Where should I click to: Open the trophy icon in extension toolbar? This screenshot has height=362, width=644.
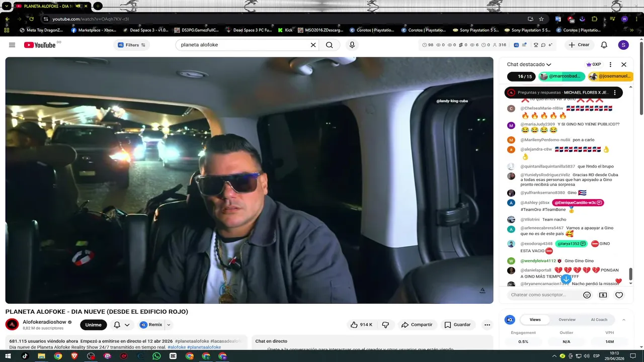[x=535, y=45]
